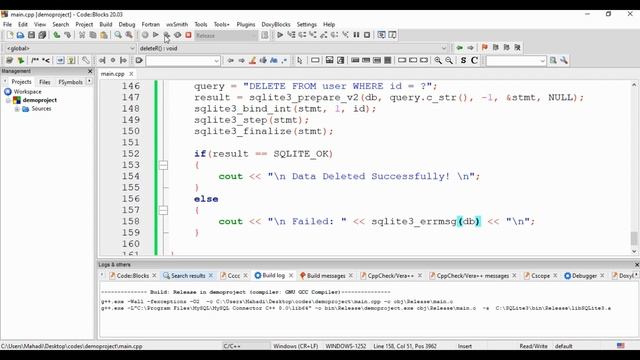Rebuild the project with the circular arrows icon
Image resolution: width=640 pixels, height=360 pixels.
pos(178,35)
